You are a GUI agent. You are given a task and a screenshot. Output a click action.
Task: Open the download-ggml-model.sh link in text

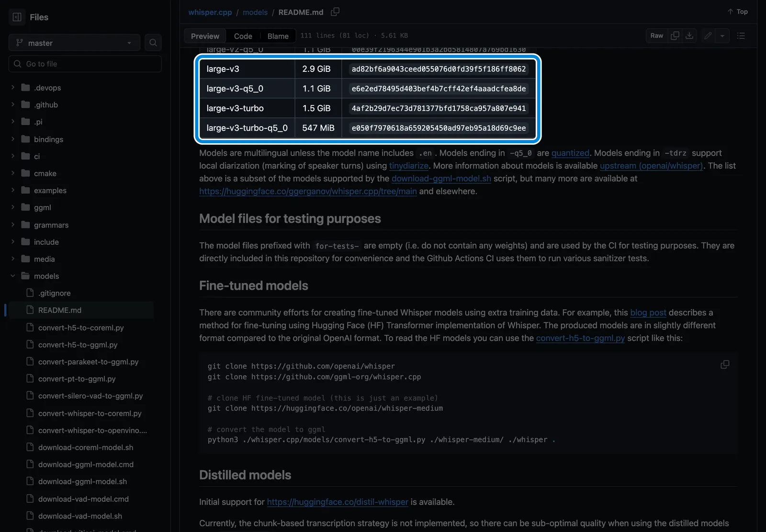coord(441,178)
